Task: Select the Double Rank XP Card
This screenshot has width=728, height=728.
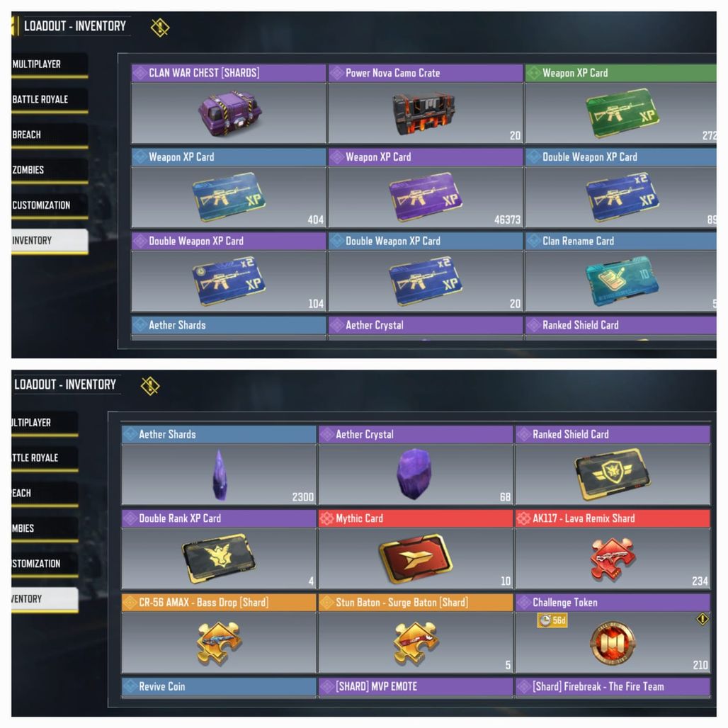Action: [219, 558]
